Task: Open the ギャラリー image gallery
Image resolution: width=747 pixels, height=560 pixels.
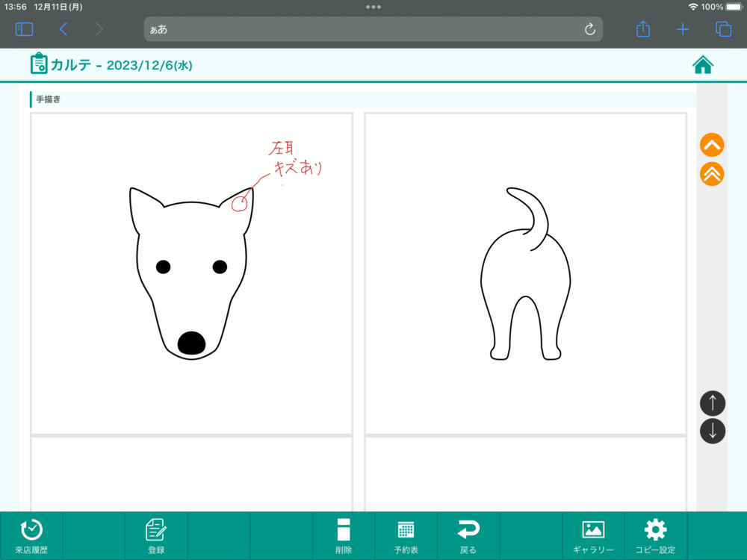Action: coord(593,536)
